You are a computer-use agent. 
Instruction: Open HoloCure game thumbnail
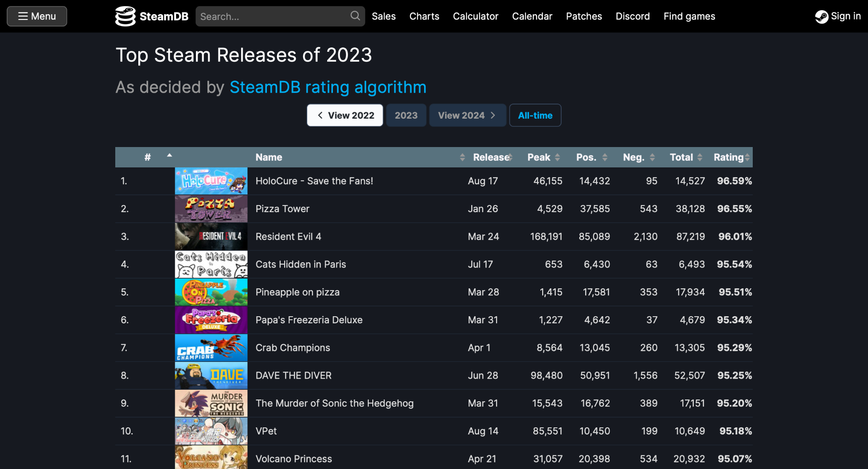click(211, 181)
